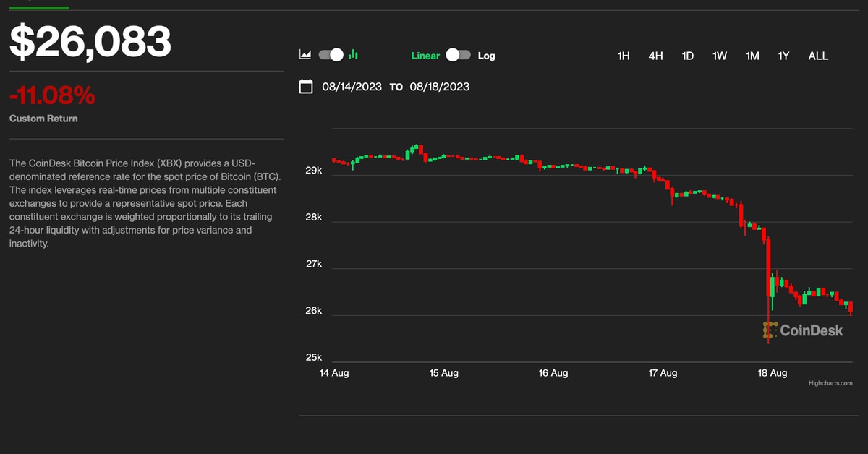Edit the end date 08/18/2023
The width and height of the screenshot is (868, 454).
coord(439,87)
